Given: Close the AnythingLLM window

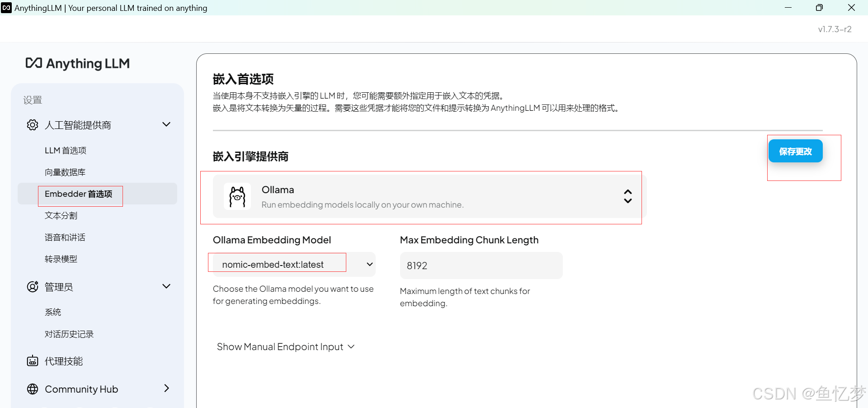Looking at the screenshot, I should [x=851, y=8].
